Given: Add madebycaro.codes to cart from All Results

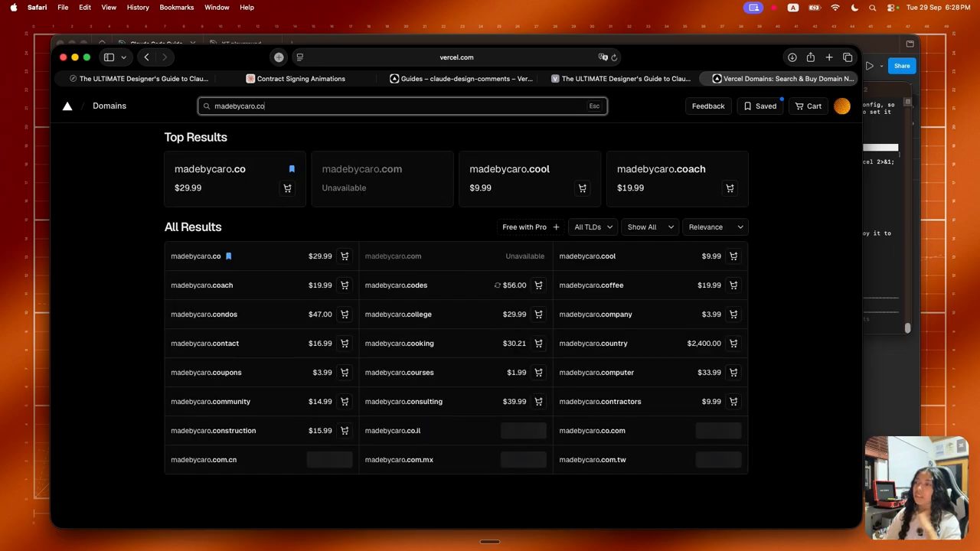Looking at the screenshot, I should click(538, 285).
